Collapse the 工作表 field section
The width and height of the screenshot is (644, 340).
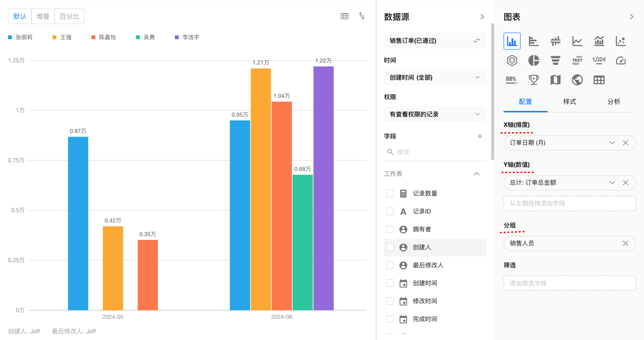477,174
